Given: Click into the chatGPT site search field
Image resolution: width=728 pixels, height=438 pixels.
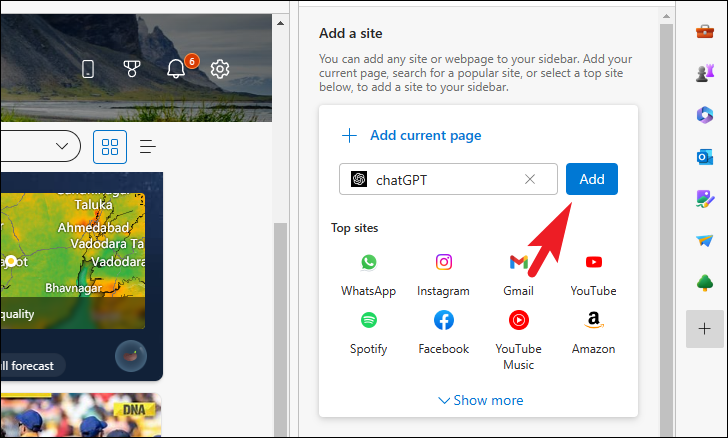Looking at the screenshot, I should point(448,179).
